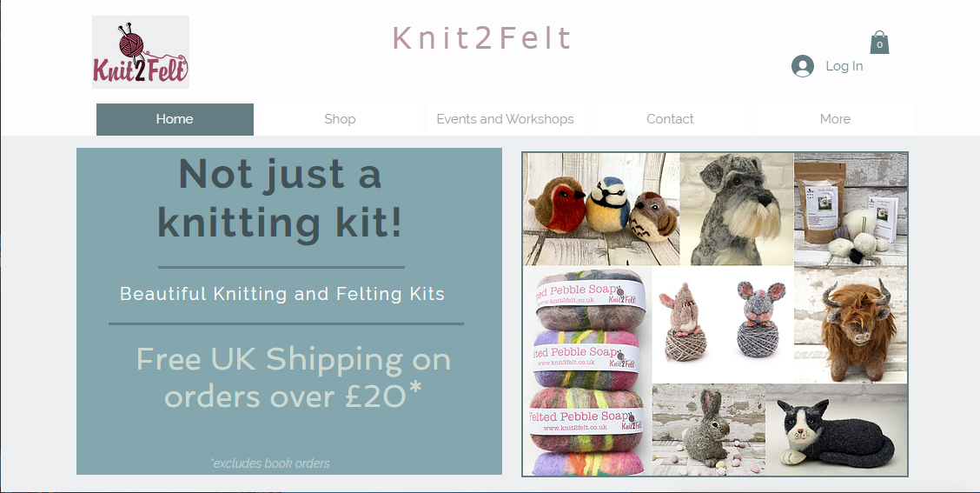Viewport: 980px width, 493px height.
Task: Click the user avatar icon
Action: (803, 66)
